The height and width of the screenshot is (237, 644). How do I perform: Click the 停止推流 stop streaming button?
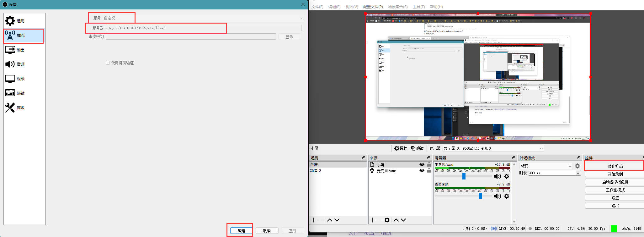pyautogui.click(x=615, y=166)
